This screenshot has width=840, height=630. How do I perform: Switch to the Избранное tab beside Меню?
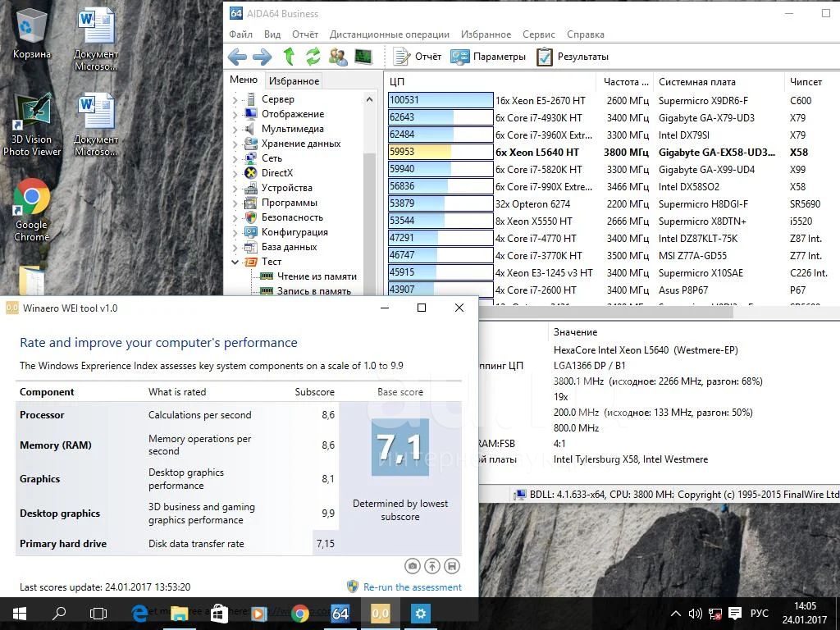pos(294,81)
